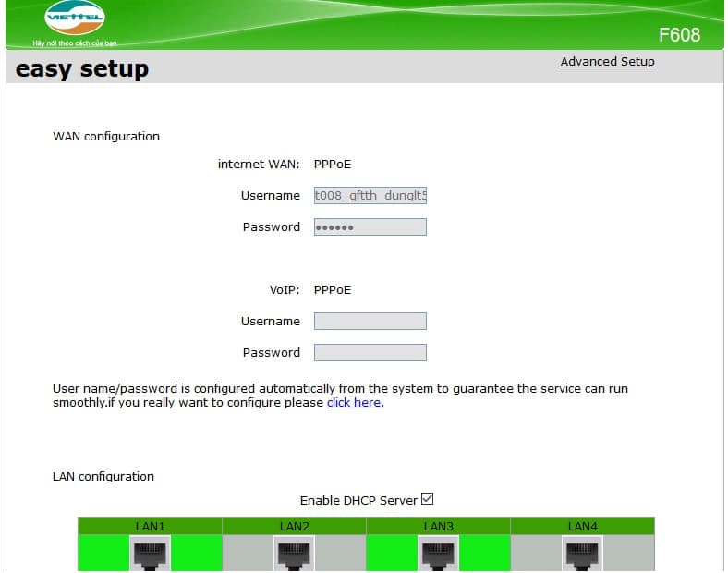Select the LAN2 ethernet port icon

tap(294, 555)
